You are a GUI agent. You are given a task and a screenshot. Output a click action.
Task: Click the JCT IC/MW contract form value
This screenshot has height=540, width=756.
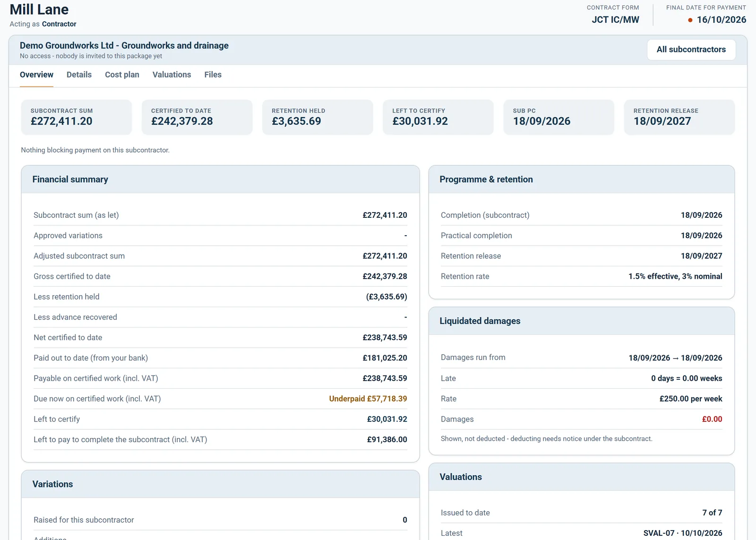(615, 20)
